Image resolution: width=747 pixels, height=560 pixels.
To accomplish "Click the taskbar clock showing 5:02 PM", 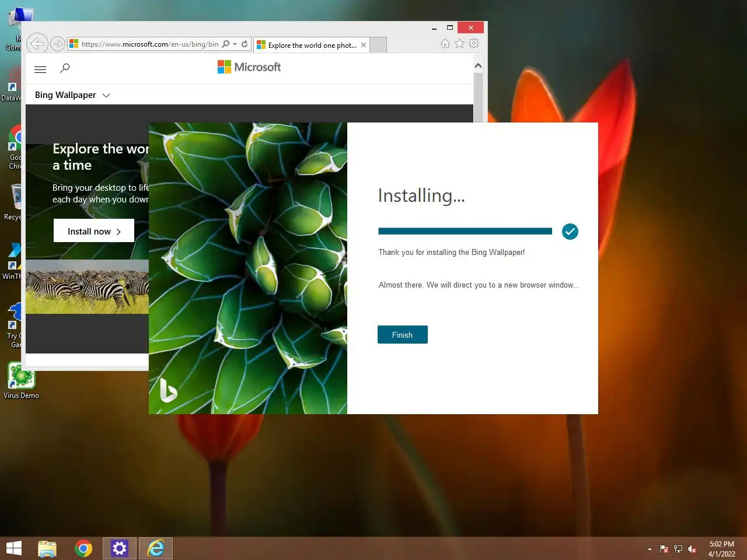I will coord(722,549).
